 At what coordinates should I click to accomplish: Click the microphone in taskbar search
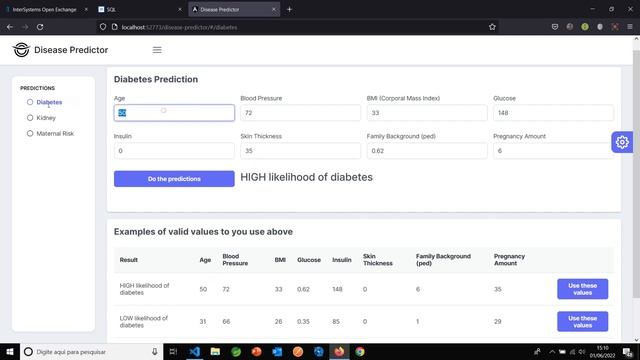[x=155, y=351]
